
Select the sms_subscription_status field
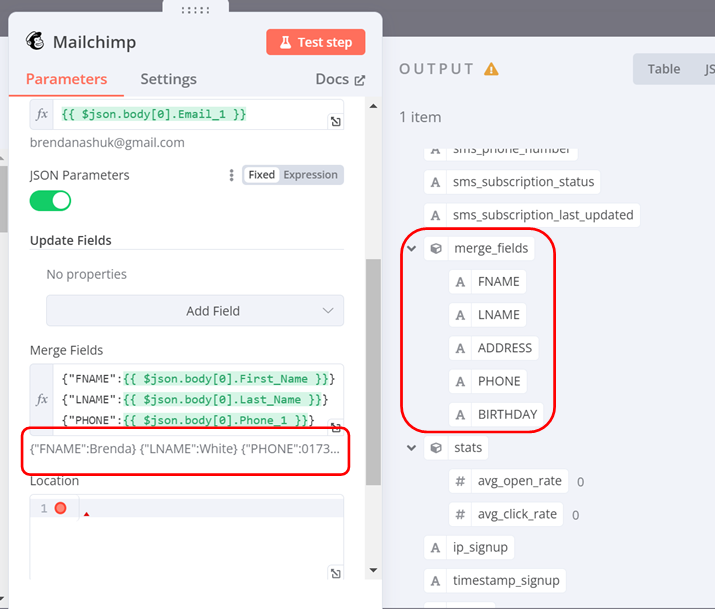click(x=512, y=182)
